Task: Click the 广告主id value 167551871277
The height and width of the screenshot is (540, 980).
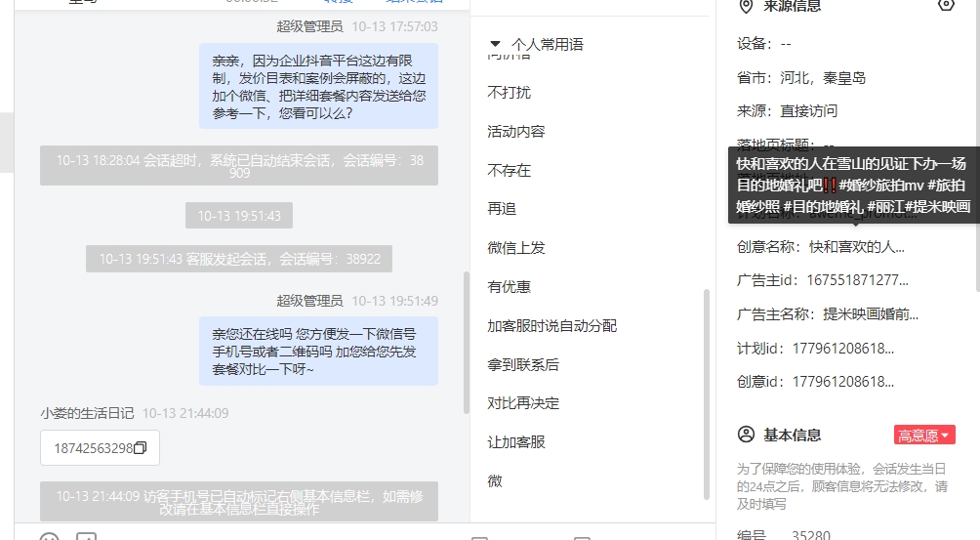Action: (x=857, y=280)
